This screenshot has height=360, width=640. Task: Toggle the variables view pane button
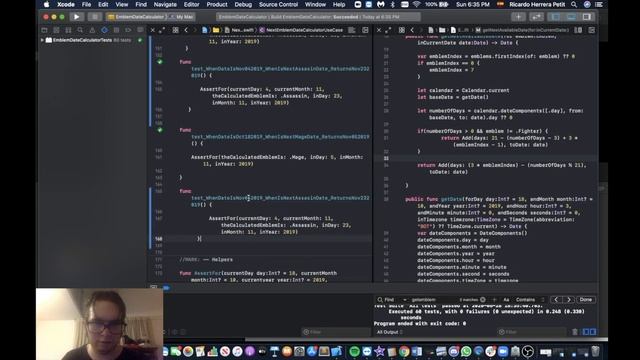[586, 332]
